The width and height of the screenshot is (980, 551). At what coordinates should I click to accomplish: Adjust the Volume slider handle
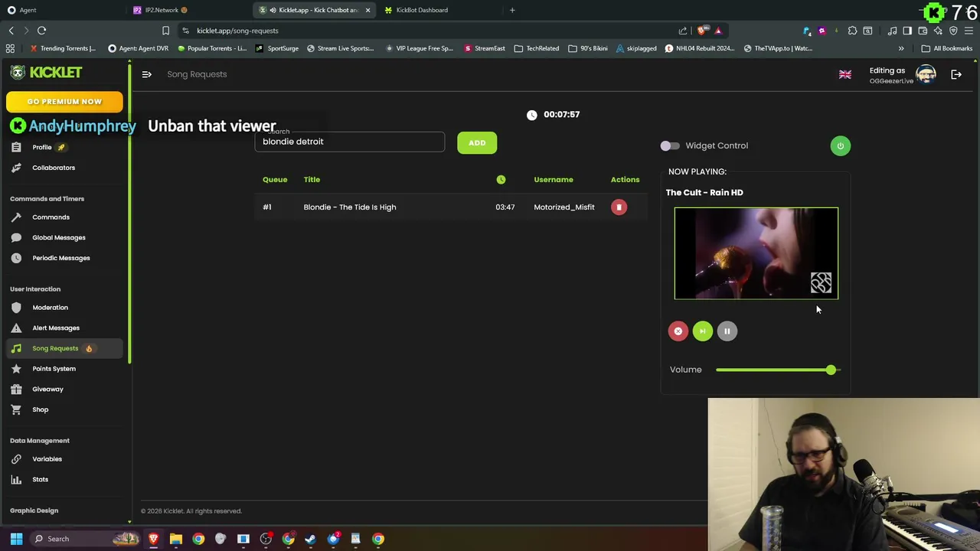click(x=831, y=370)
